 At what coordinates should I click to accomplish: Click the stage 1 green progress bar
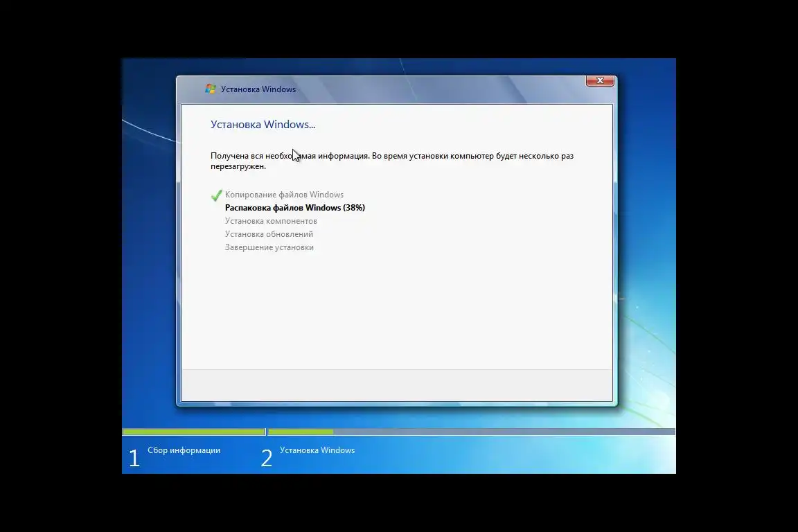tap(194, 432)
